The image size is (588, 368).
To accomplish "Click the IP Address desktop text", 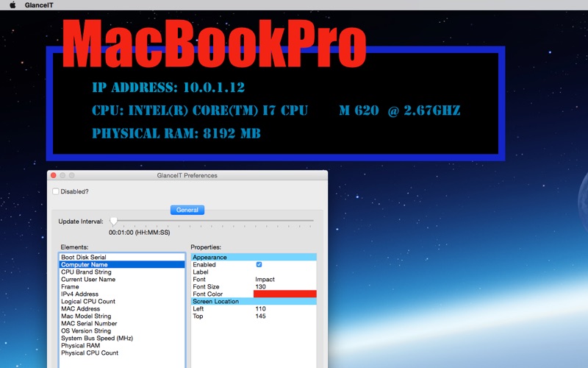I will click(168, 88).
